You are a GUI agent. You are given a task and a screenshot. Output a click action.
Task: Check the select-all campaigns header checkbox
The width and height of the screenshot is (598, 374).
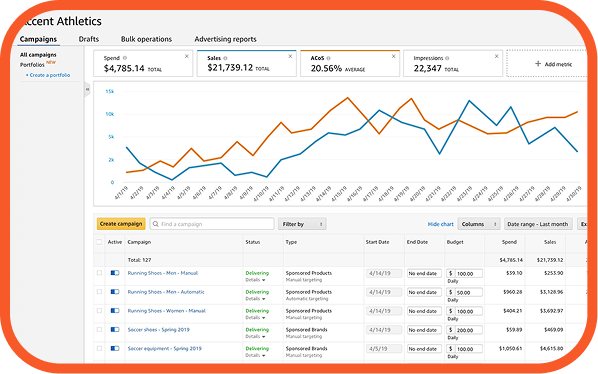click(x=99, y=242)
